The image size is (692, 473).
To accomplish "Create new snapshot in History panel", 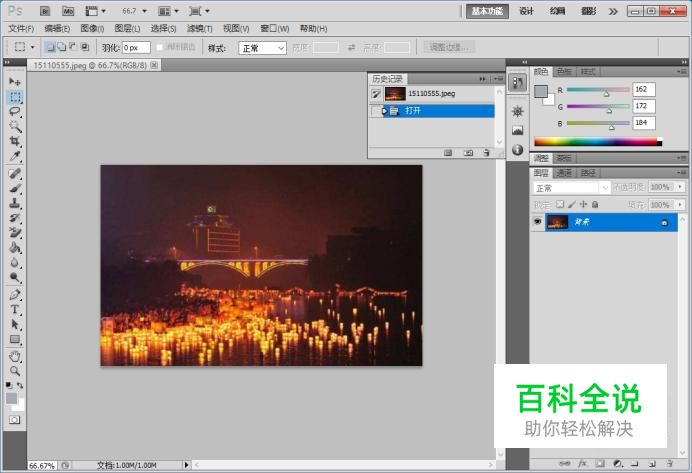I will pyautogui.click(x=468, y=153).
